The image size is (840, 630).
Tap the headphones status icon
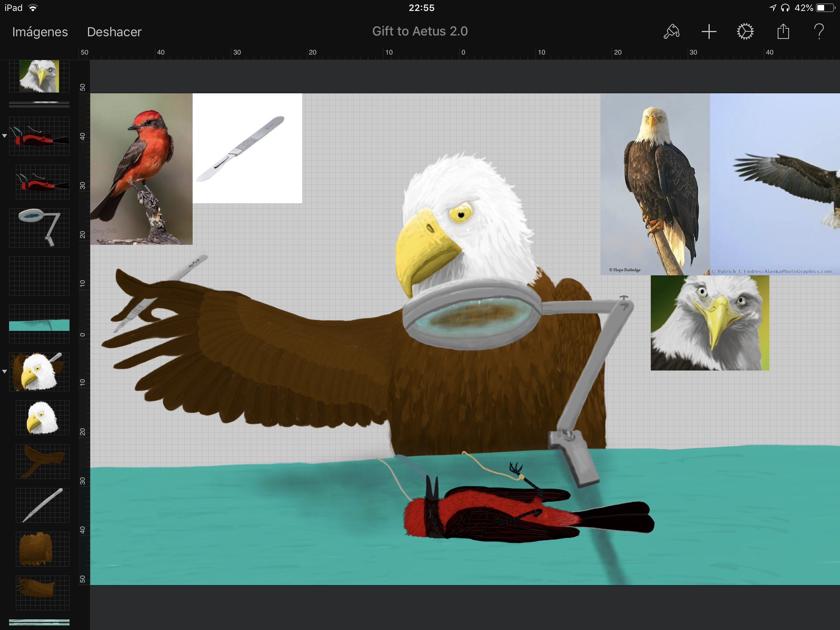785,8
